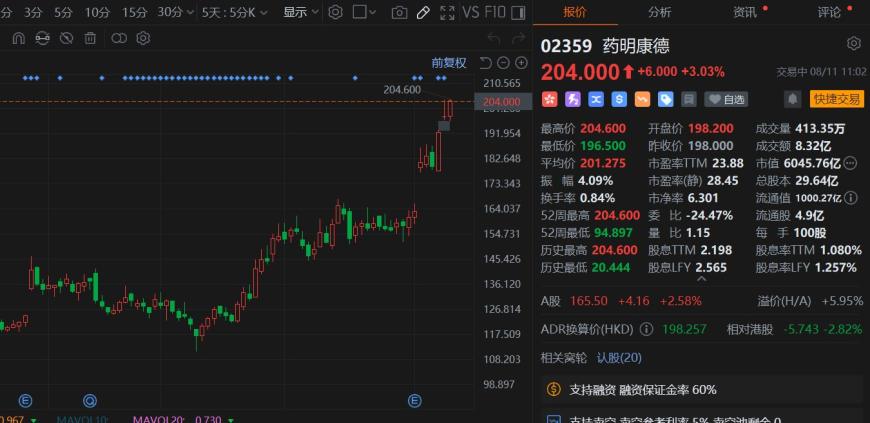Click the rightmost E event marker on timeline
The height and width of the screenshot is (423, 870).
[x=414, y=400]
